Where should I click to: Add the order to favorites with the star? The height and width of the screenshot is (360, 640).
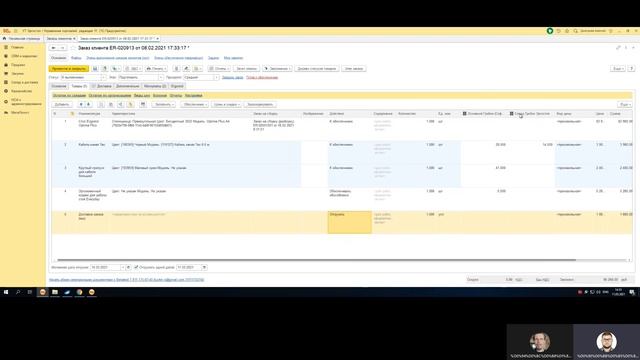click(73, 48)
